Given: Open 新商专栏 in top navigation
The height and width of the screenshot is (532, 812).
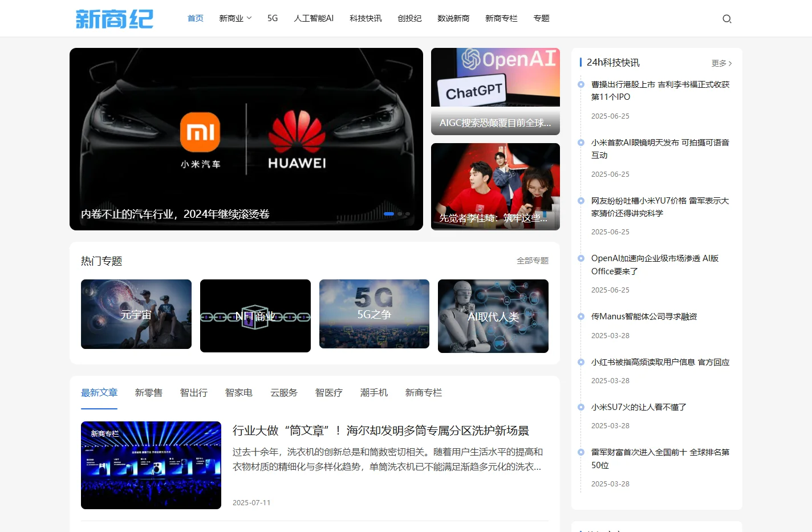Looking at the screenshot, I should click(501, 18).
